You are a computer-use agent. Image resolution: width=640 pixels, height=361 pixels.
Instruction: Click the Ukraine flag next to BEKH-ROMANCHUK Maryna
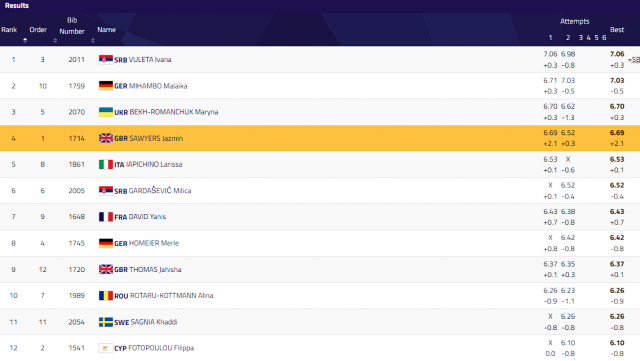point(106,112)
